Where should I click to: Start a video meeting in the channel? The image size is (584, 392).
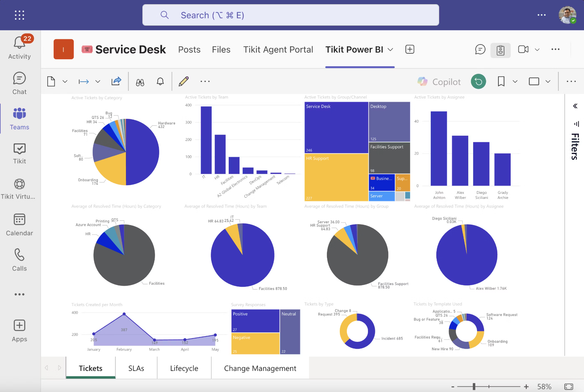523,49
